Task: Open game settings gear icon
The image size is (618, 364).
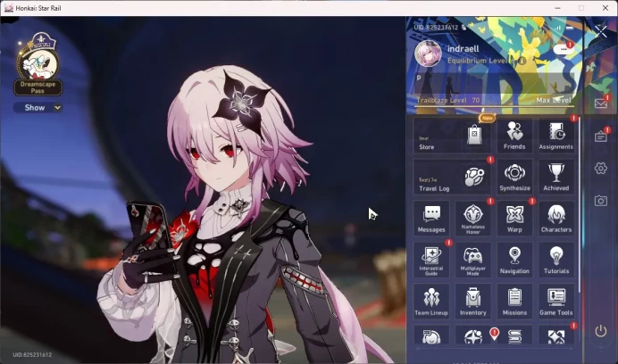Action: coord(601,169)
